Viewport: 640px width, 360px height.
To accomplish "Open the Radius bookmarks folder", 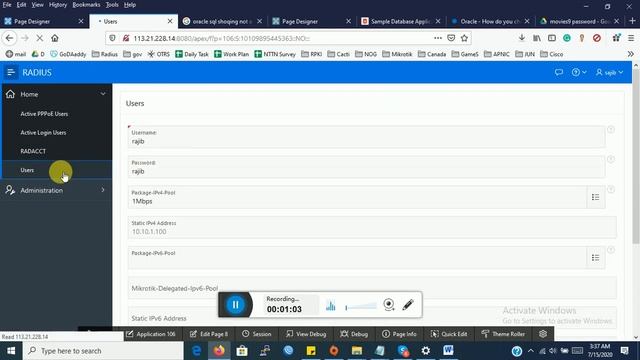I will (104, 54).
